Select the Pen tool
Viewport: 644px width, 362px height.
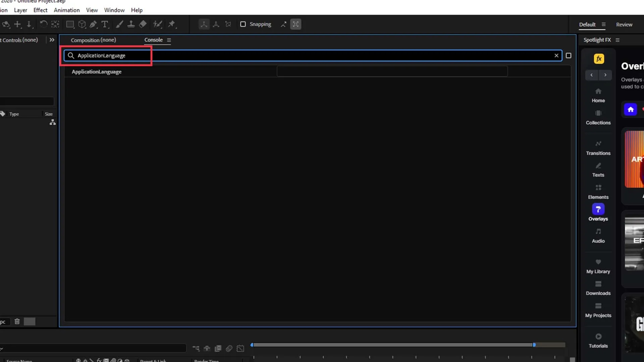click(93, 24)
